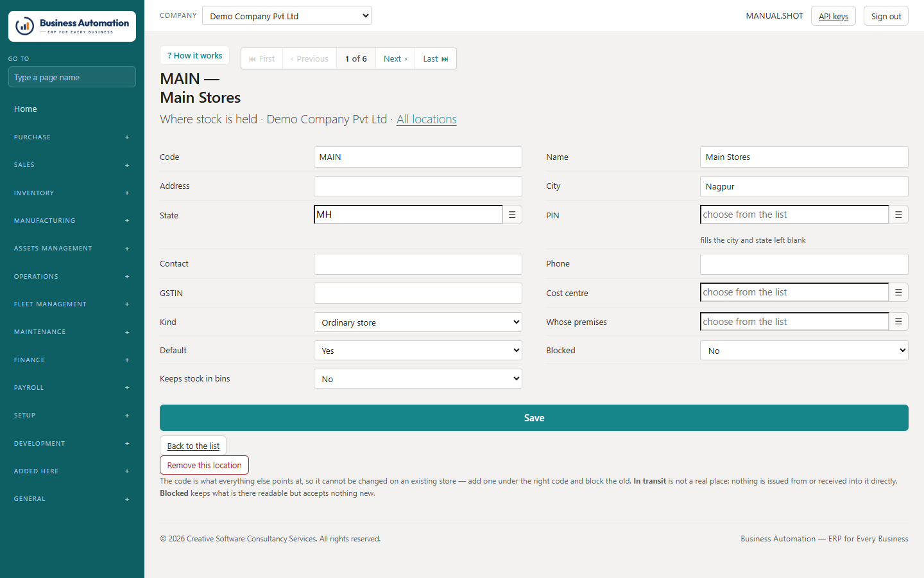924x578 pixels.
Task: Click the GSTIN input field
Action: point(418,293)
